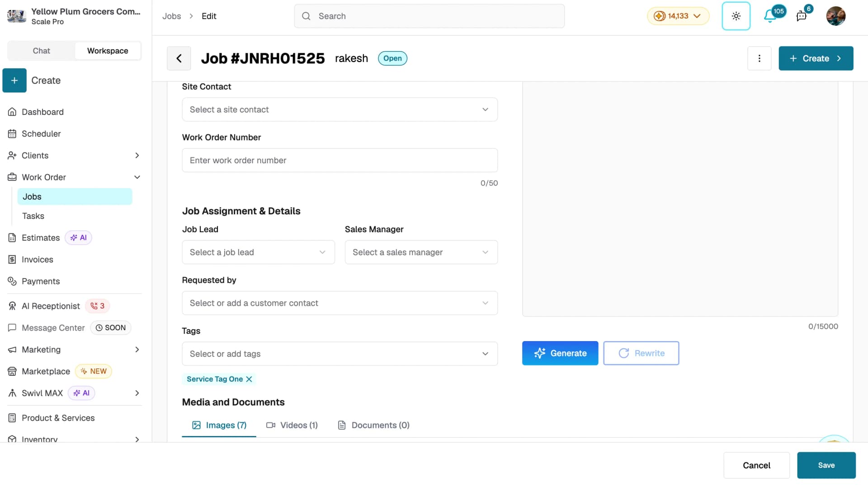Screen dimensions: 868x488
Task: Focus the Search input field
Action: (x=429, y=16)
